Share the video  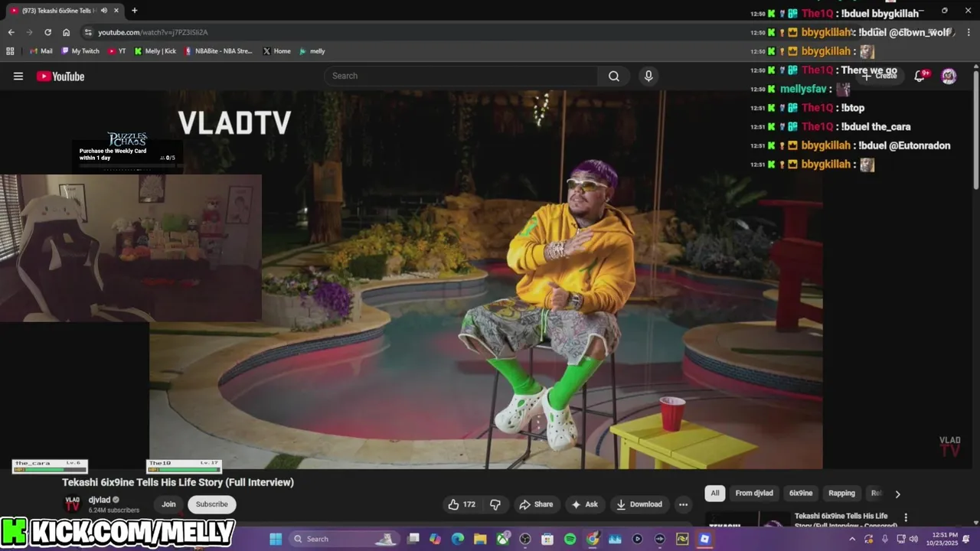(536, 504)
